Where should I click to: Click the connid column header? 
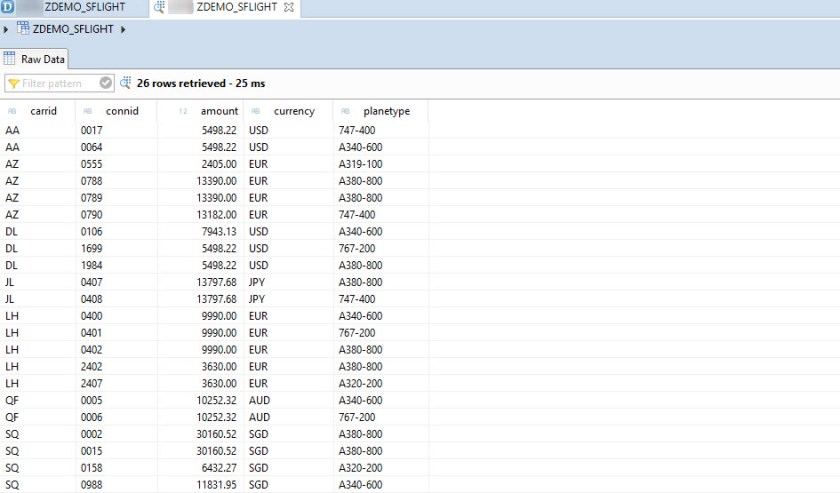pos(122,111)
